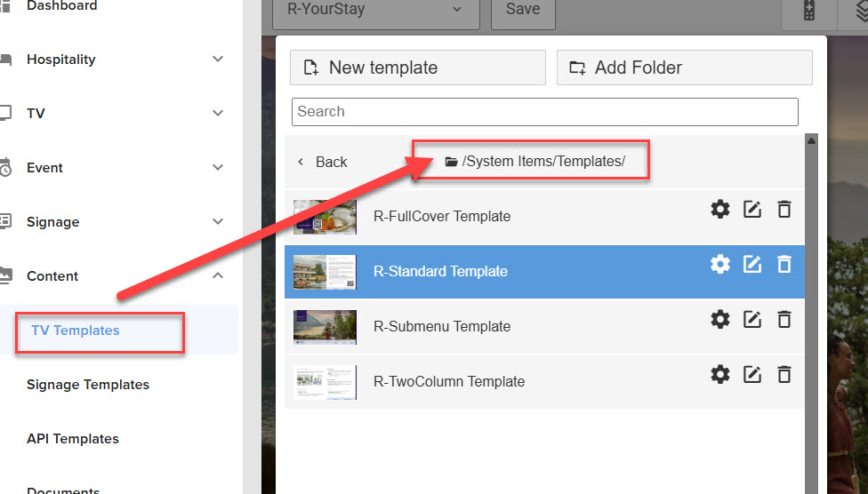868x494 pixels.
Task: Open settings gear for R-FullCover Template
Action: (720, 210)
